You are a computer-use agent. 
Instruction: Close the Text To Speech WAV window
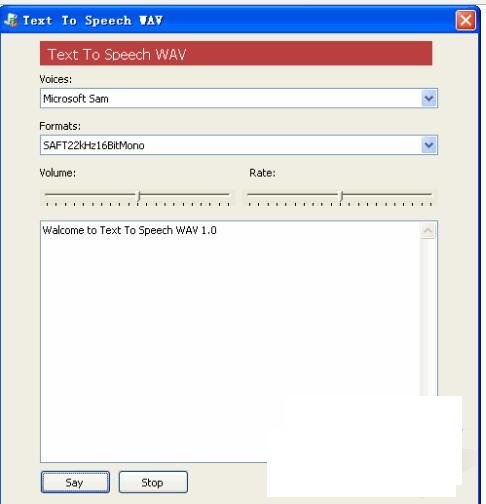coord(466,20)
